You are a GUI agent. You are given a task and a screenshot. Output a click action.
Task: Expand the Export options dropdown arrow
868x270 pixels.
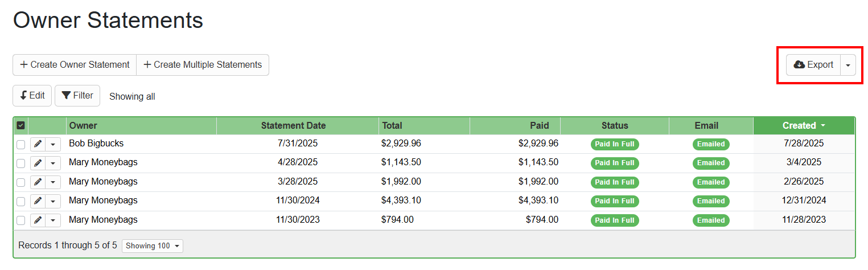[848, 65]
